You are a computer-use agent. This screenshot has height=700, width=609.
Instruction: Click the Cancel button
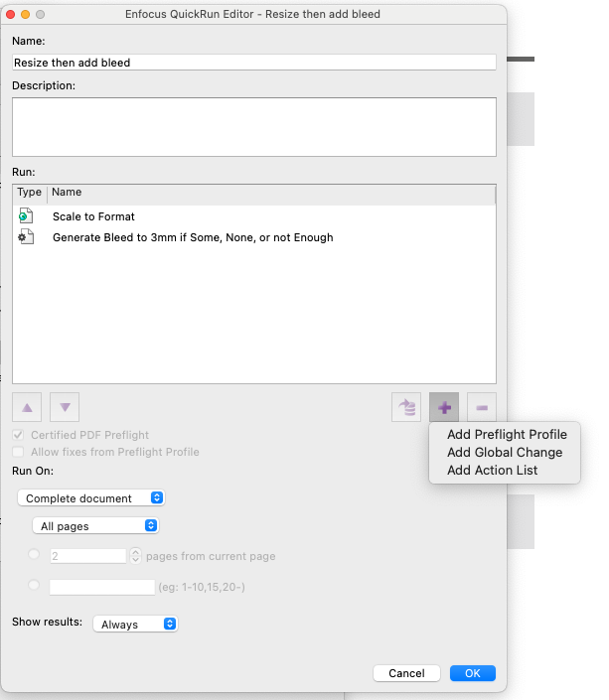pyautogui.click(x=406, y=673)
